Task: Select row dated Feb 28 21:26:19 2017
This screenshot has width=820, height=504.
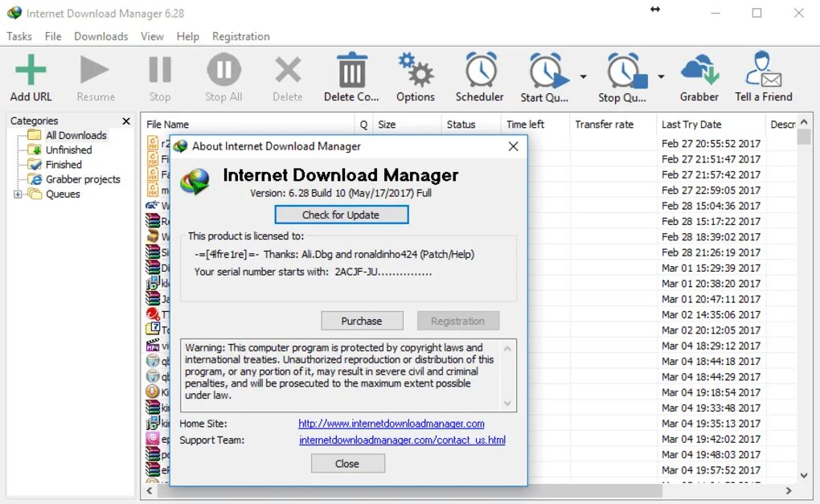Action: click(711, 252)
